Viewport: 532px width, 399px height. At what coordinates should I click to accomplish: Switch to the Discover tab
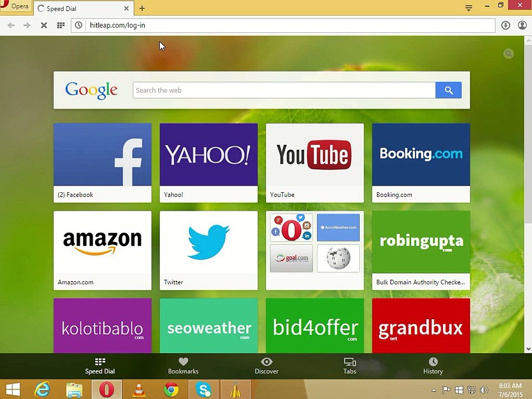267,366
